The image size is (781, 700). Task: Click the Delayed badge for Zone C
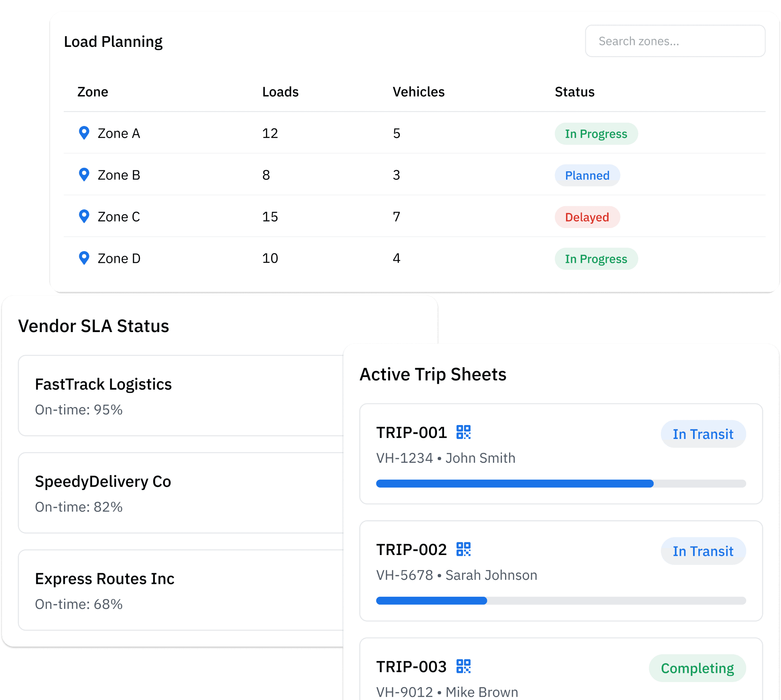pyautogui.click(x=587, y=217)
